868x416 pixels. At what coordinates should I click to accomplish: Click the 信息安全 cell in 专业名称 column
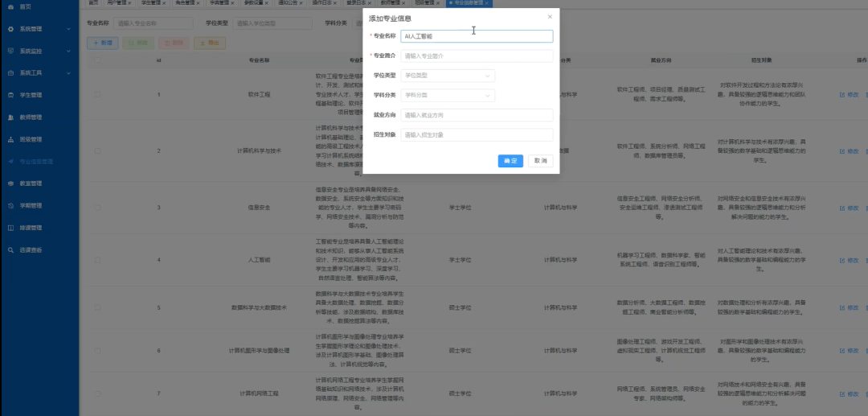click(259, 208)
